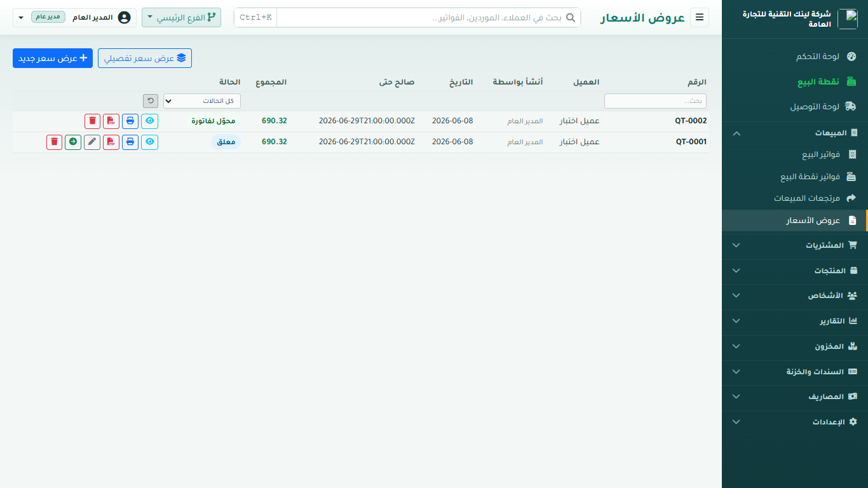The image size is (868, 488).
Task: Open مرتجعات المبيعات sales returns
Action: 795,198
